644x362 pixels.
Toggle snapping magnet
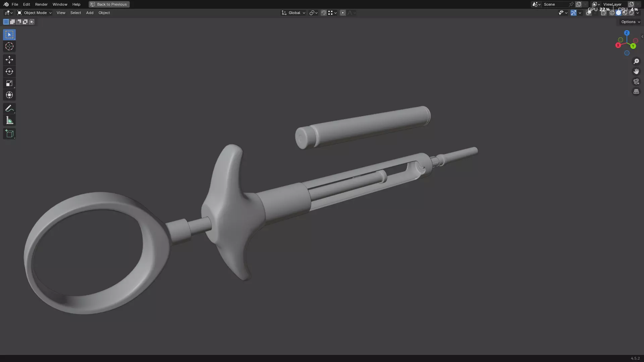coord(324,13)
